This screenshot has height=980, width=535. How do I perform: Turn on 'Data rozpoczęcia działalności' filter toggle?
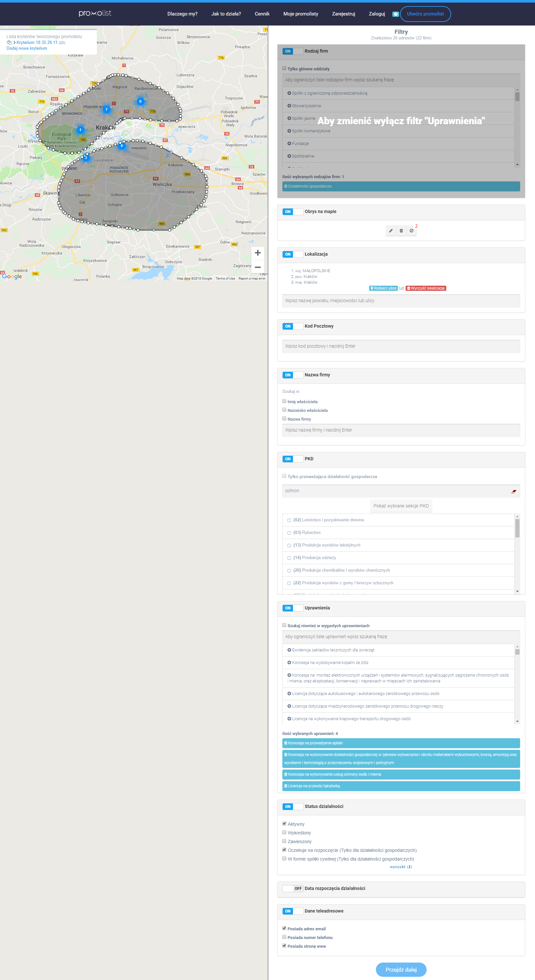[x=293, y=889]
